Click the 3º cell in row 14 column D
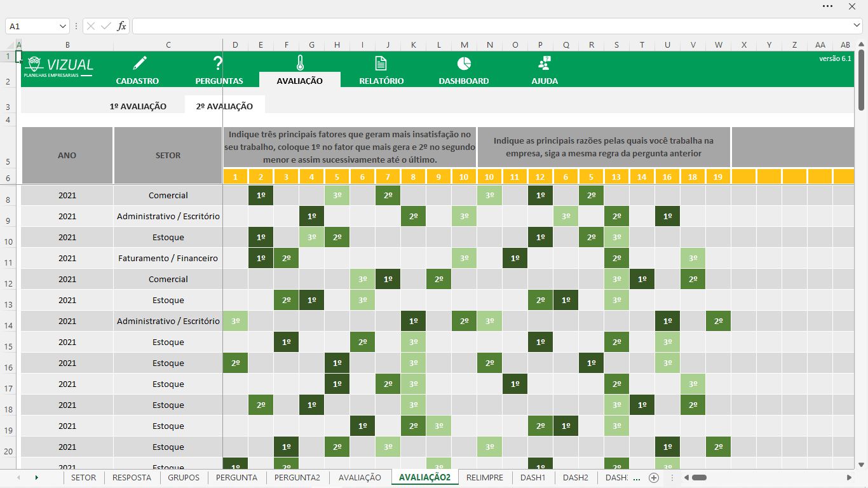 [x=235, y=321]
